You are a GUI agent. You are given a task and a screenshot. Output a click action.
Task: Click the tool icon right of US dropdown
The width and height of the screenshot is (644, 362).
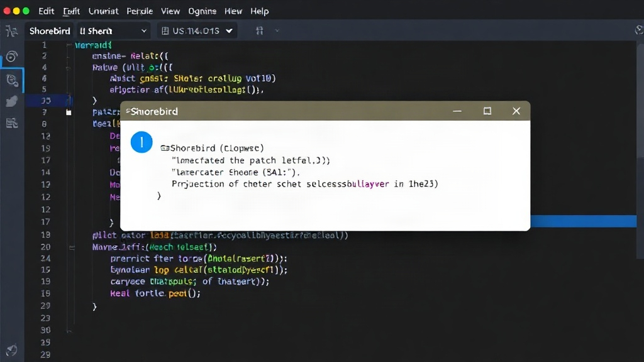point(260,31)
